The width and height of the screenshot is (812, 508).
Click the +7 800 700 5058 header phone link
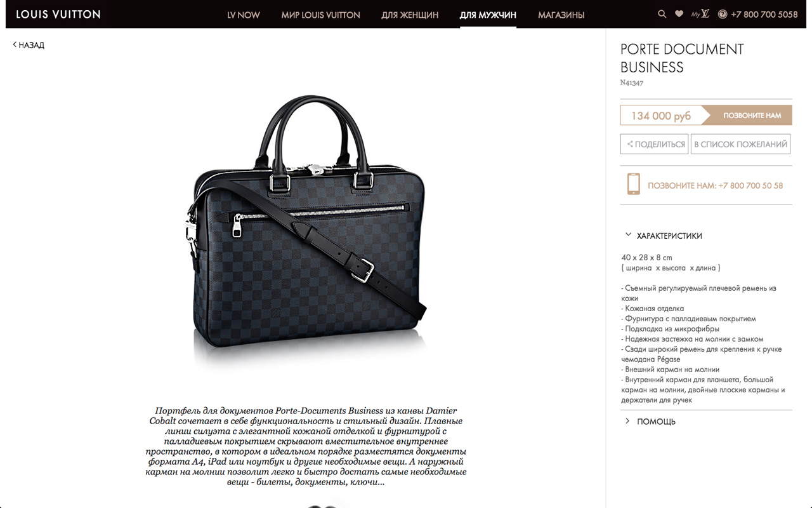click(x=764, y=14)
